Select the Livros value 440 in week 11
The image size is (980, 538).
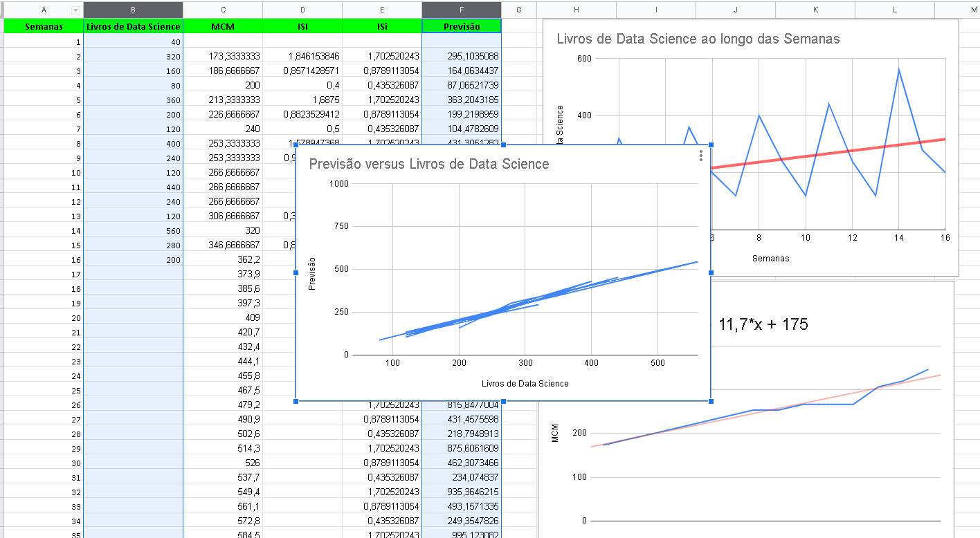pos(133,187)
